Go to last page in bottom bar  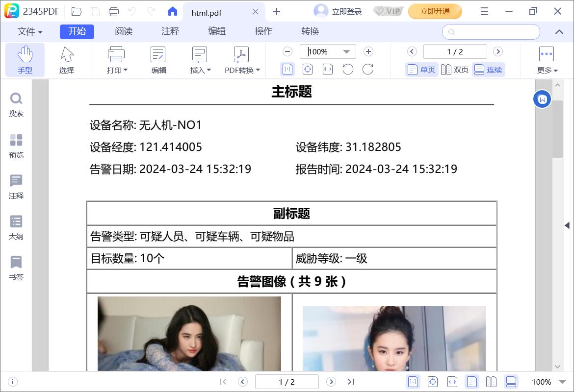pyautogui.click(x=351, y=382)
